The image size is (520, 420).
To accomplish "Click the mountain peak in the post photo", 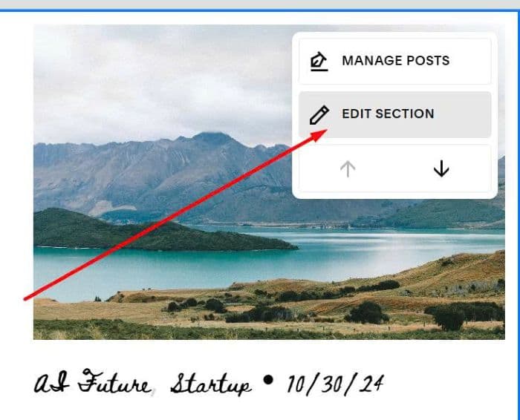I will point(212,137).
